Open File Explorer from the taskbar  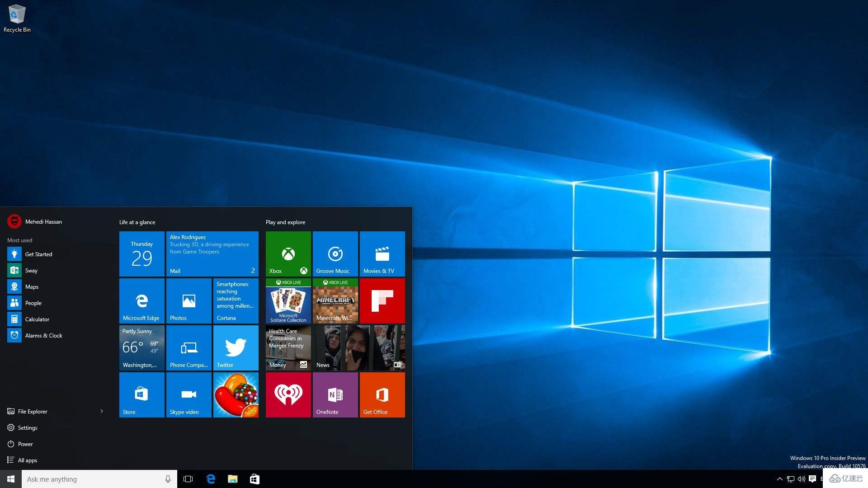click(233, 479)
